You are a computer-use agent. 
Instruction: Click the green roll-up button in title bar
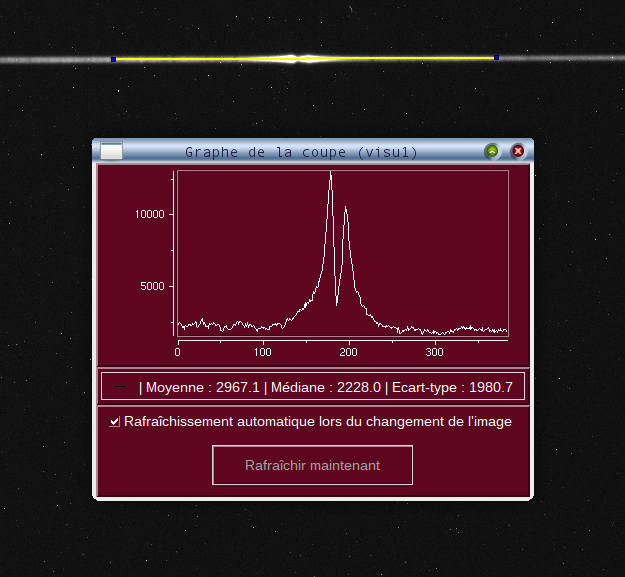point(492,152)
